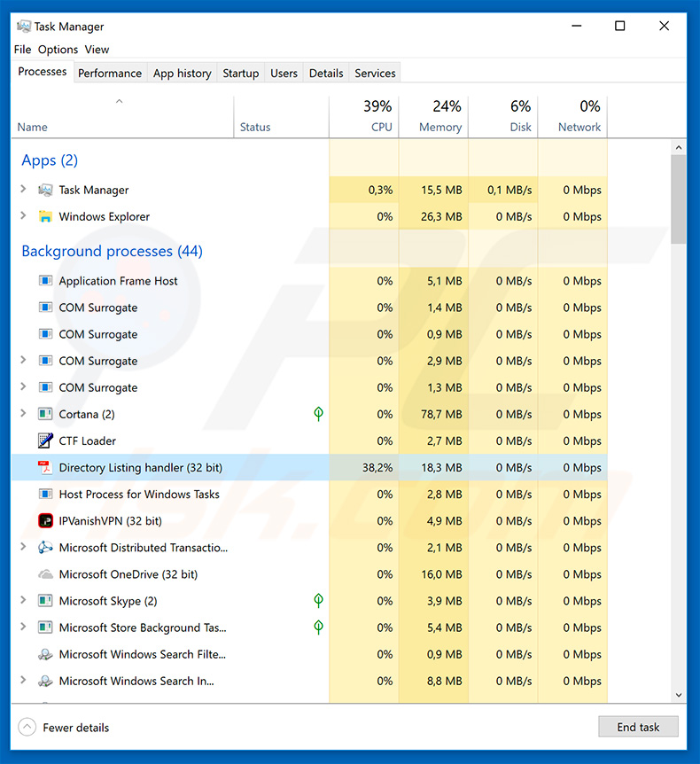
Task: Click the Fewer details arrow icon
Action: click(x=27, y=728)
